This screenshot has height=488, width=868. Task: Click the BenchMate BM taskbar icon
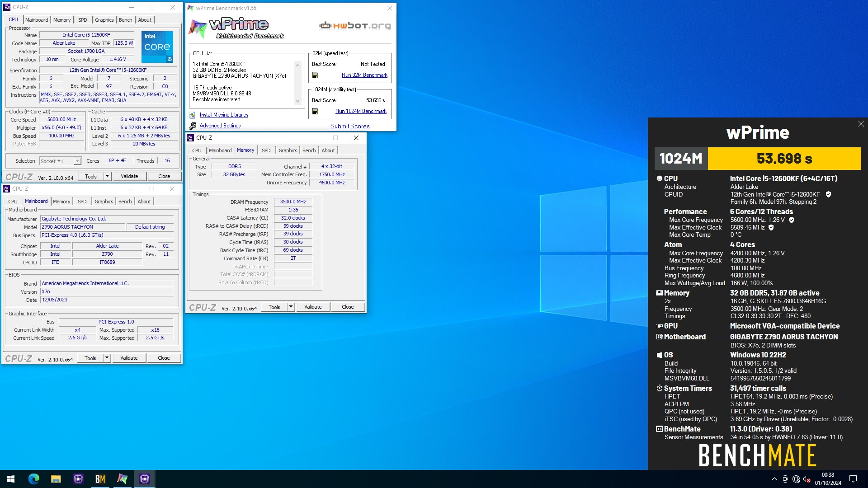coord(100,479)
